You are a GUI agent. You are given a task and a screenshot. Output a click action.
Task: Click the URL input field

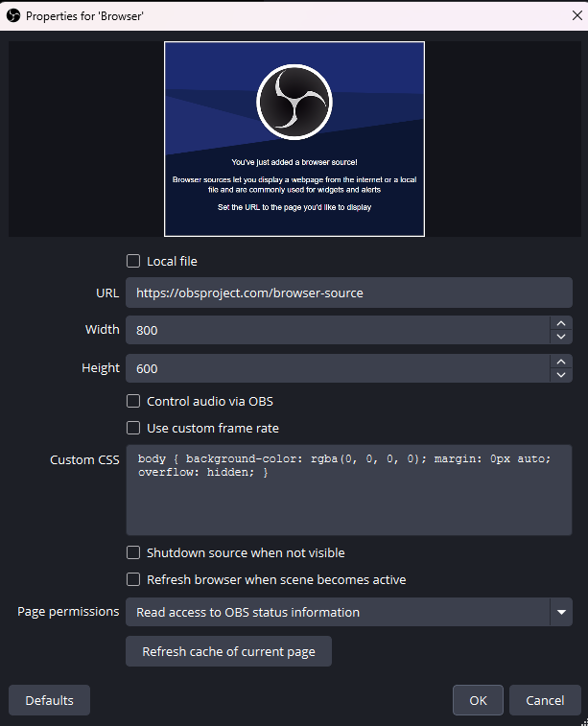click(x=348, y=293)
